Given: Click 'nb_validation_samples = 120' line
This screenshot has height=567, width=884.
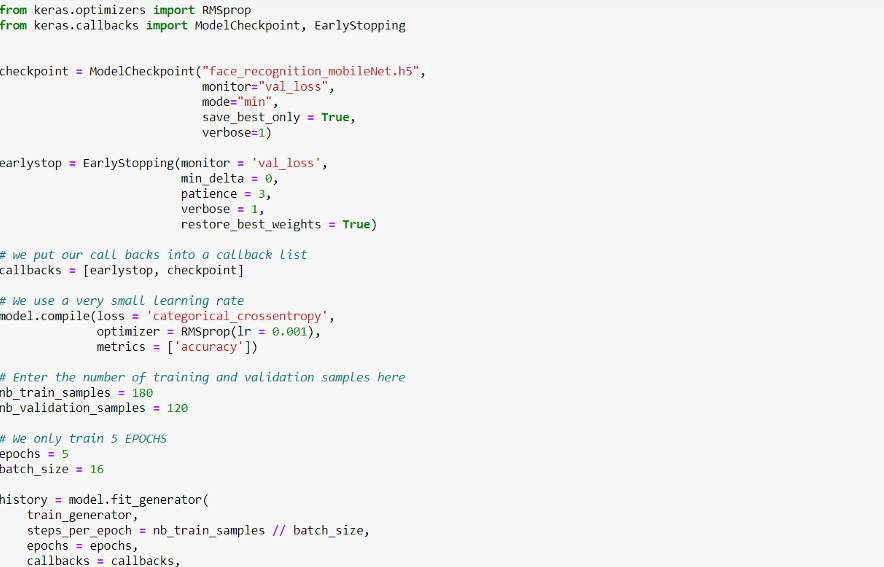Looking at the screenshot, I should [94, 408].
